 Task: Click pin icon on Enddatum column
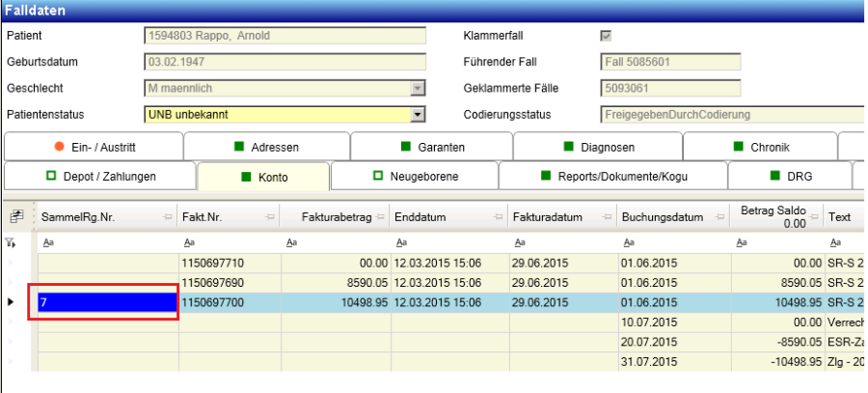click(497, 218)
